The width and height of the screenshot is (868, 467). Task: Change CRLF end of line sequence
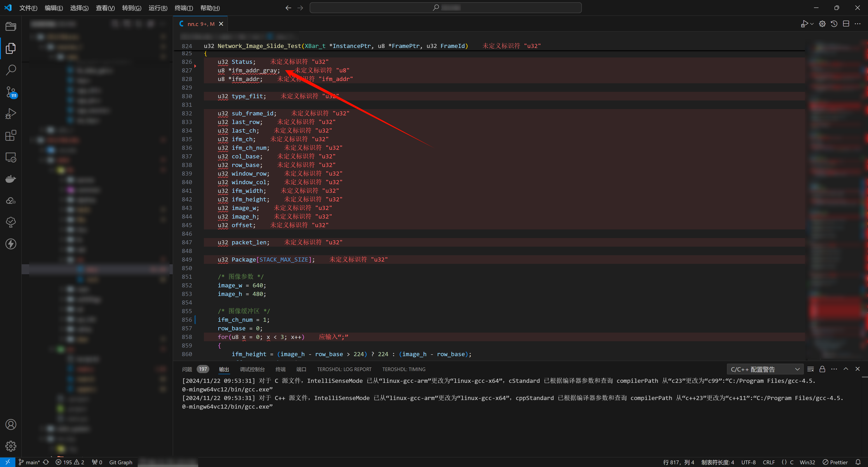point(769,462)
